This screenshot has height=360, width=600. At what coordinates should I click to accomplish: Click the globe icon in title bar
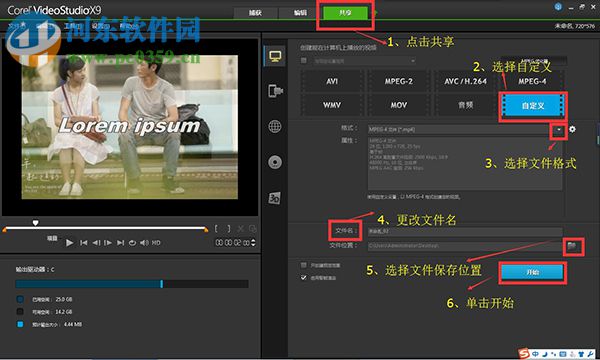[558, 7]
